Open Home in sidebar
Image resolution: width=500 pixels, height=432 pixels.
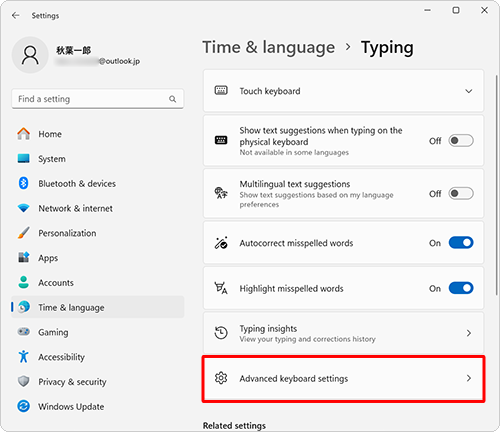pyautogui.click(x=97, y=134)
